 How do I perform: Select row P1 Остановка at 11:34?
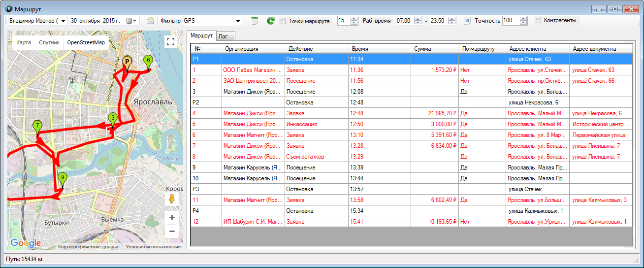pyautogui.click(x=412, y=59)
